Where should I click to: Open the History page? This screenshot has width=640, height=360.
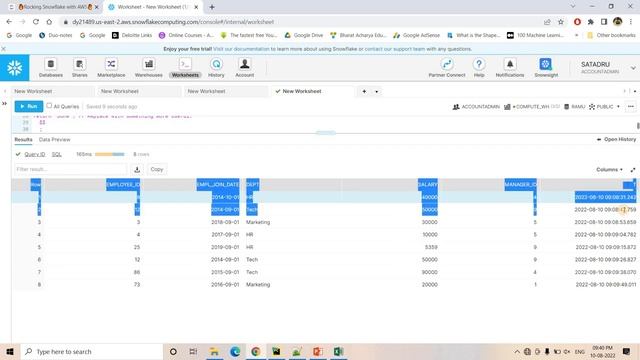[x=216, y=68]
